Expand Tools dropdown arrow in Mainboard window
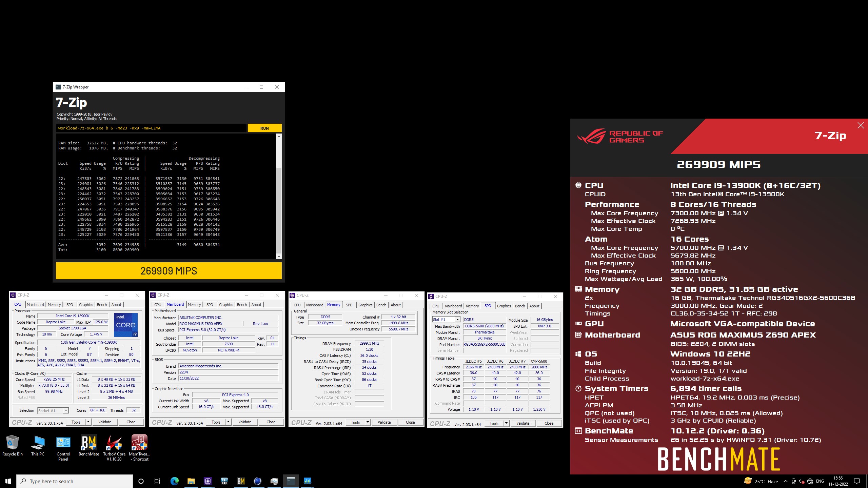868x488 pixels. (228, 422)
